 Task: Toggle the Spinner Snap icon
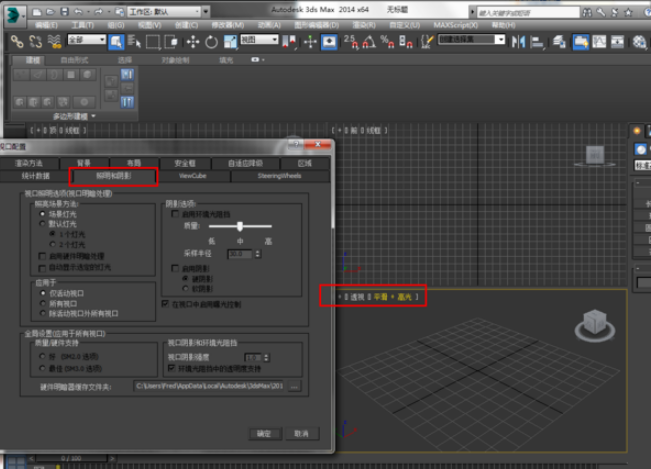[405, 42]
